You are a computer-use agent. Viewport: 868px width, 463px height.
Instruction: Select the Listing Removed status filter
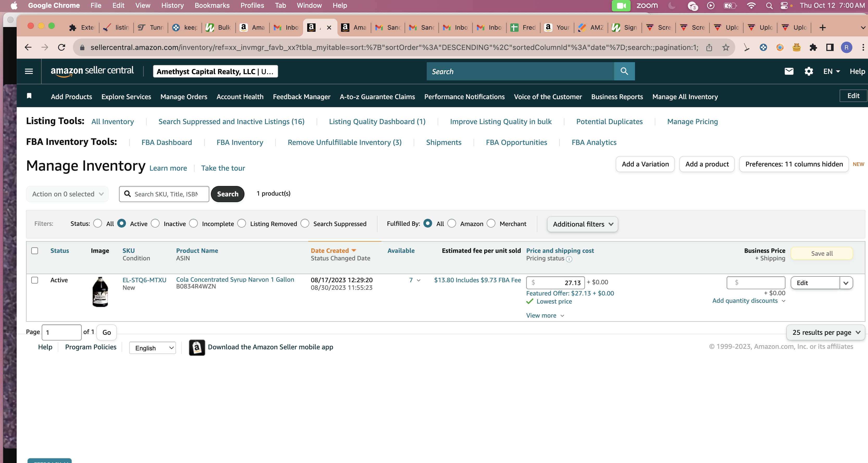point(242,224)
